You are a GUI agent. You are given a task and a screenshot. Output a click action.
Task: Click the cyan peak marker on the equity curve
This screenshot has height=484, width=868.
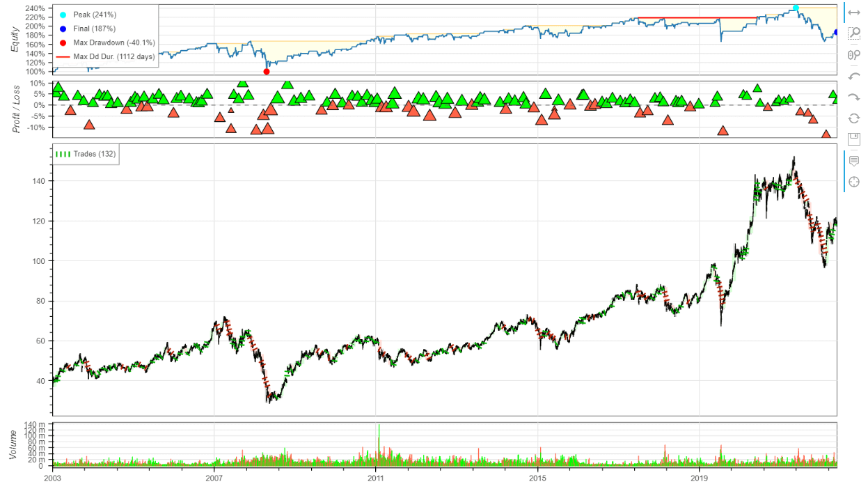point(796,8)
